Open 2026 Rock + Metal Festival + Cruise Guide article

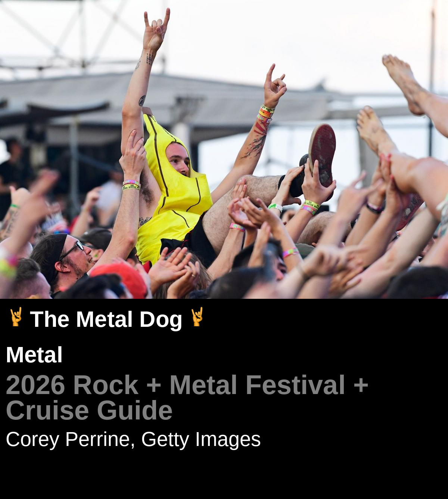187,397
